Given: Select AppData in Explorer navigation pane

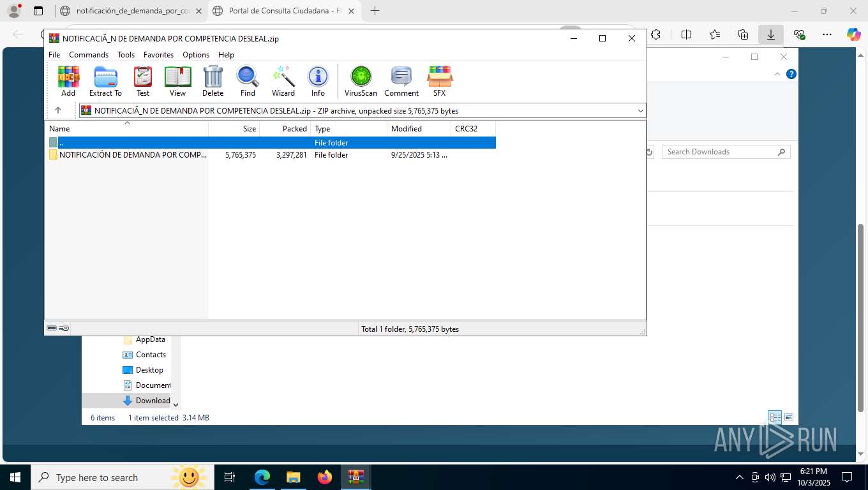Looking at the screenshot, I should 145,339.
